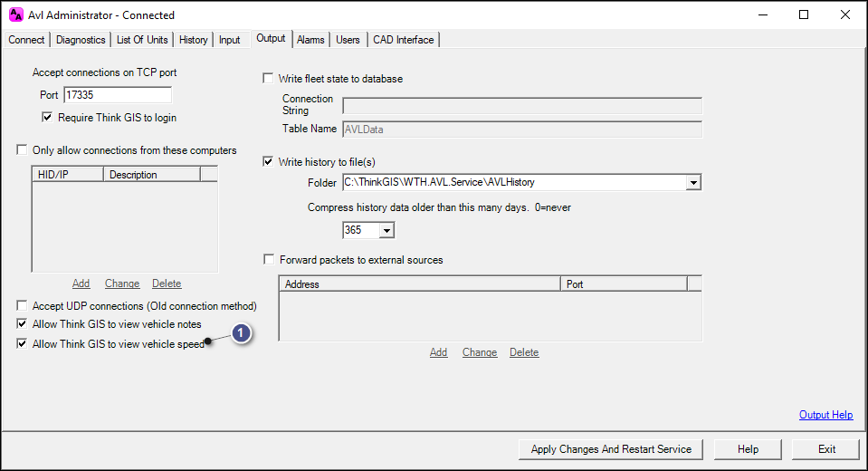Click the Avl Administrator app icon

(16, 15)
